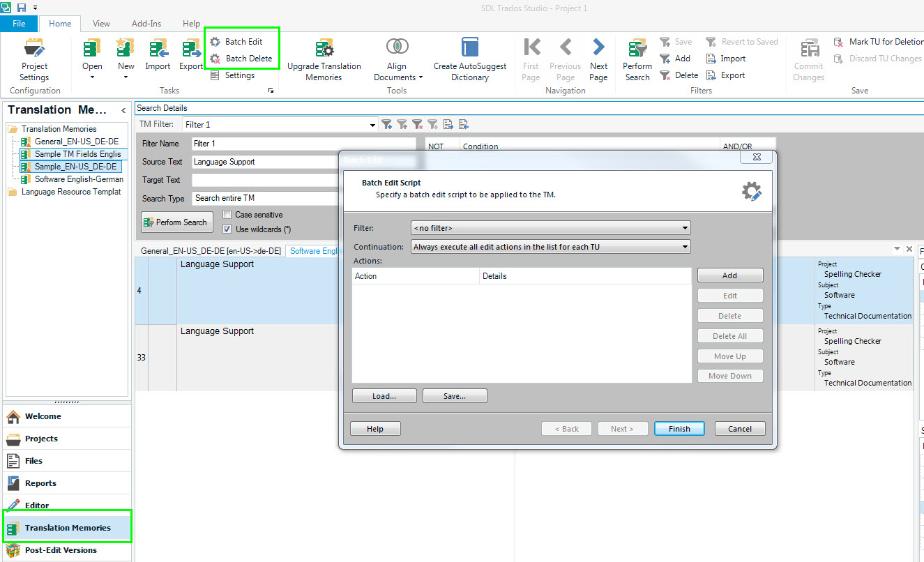Click the New translation memory icon
This screenshot has width=924, height=562.
pyautogui.click(x=126, y=49)
